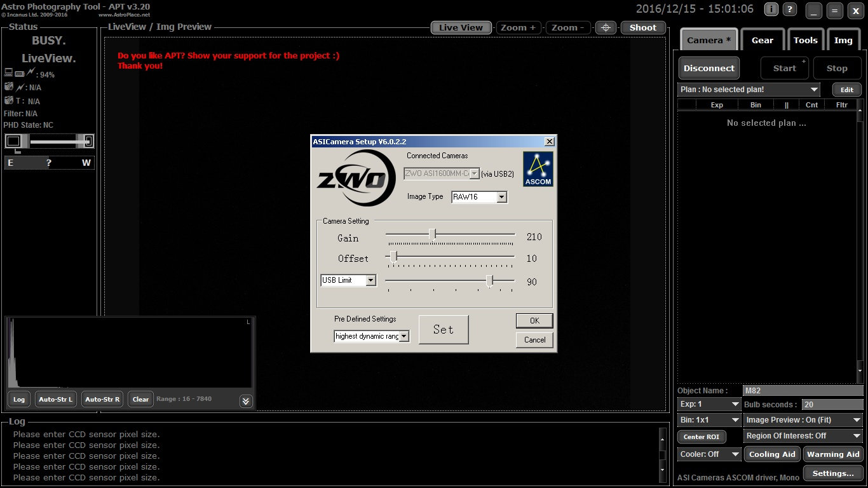Open Bin: 1x1 dropdown
Viewport: 868px width, 488px height.
[x=709, y=420]
